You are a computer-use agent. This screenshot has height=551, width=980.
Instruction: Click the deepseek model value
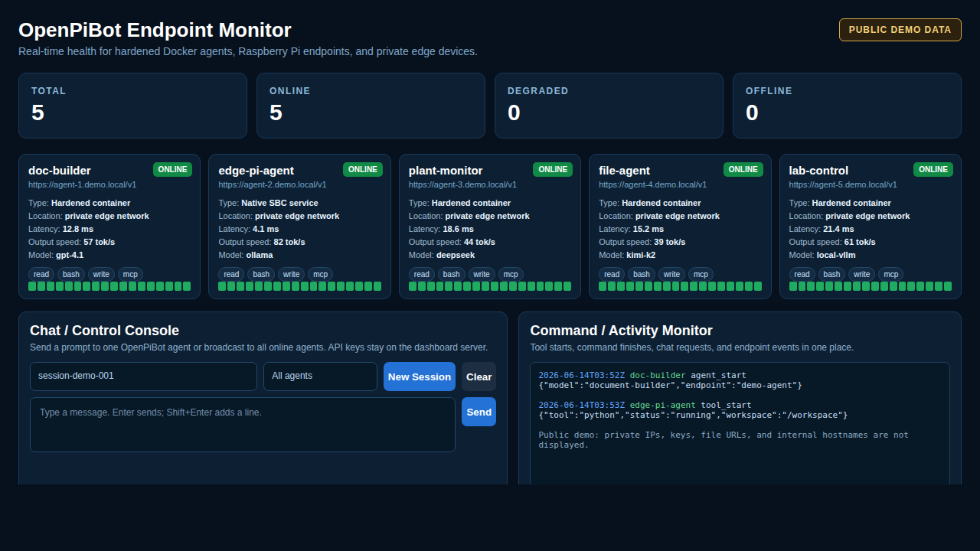454,255
